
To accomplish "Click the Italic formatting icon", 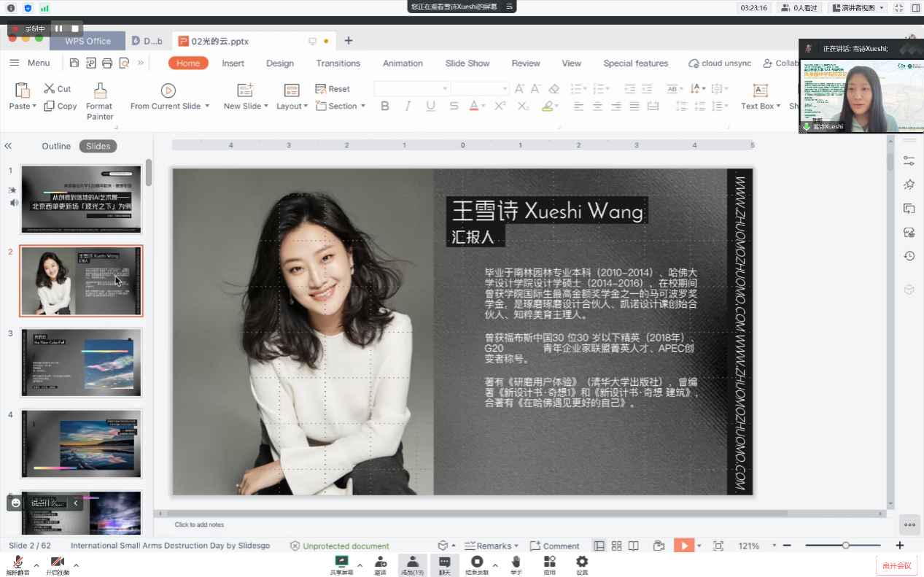I will pyautogui.click(x=408, y=107).
